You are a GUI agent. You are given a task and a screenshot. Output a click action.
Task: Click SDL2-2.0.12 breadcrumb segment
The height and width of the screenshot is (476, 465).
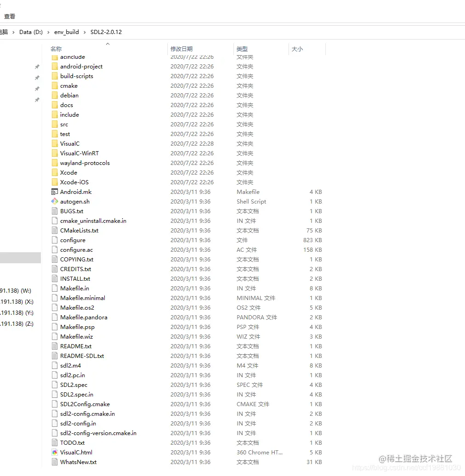106,32
